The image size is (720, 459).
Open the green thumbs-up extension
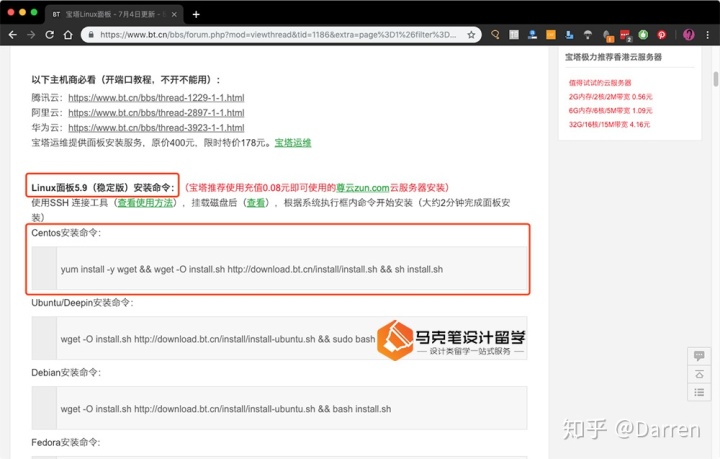[x=643, y=35]
